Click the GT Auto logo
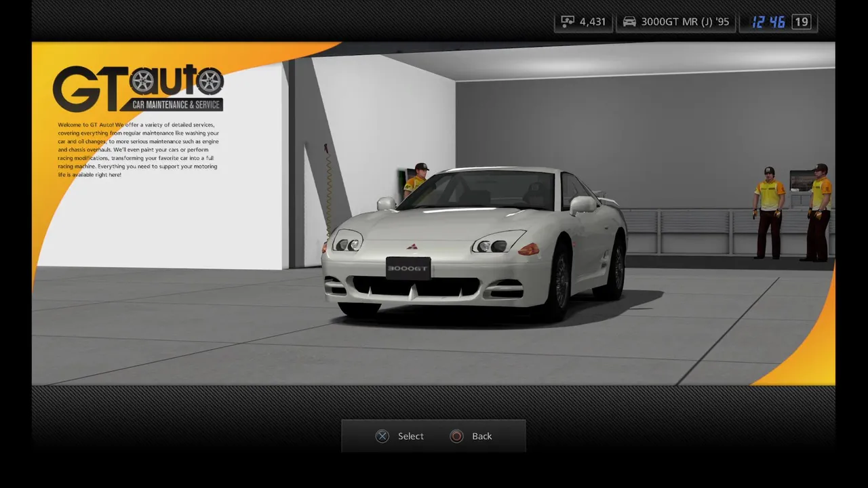 (138, 88)
